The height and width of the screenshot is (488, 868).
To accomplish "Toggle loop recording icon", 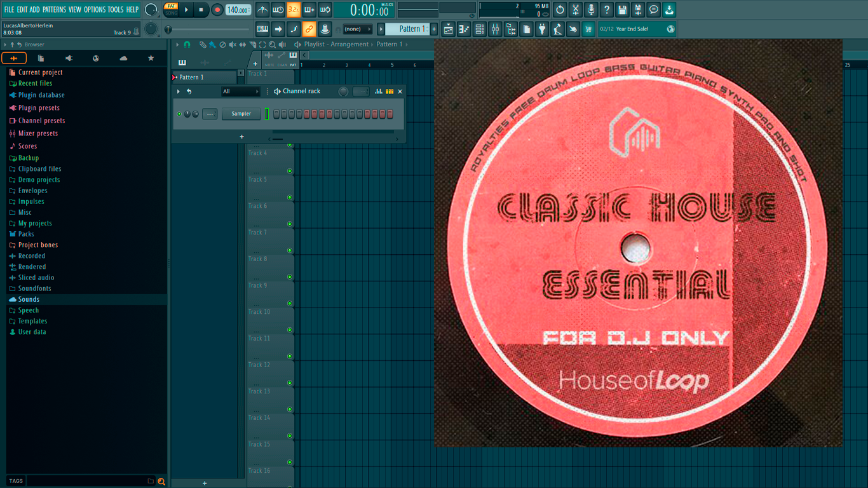I will coord(325,10).
